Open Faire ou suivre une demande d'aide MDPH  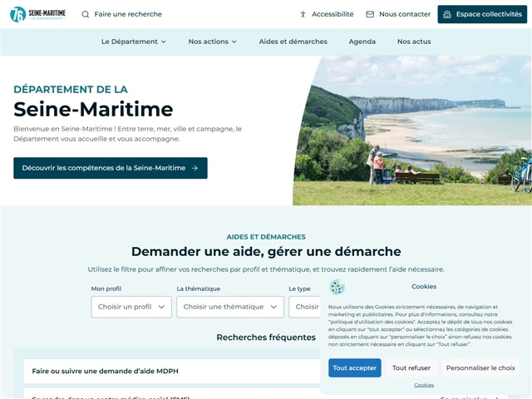coord(172,372)
